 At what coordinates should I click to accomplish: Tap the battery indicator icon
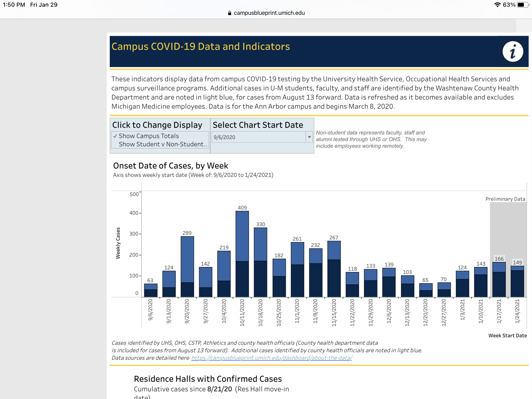pos(523,5)
